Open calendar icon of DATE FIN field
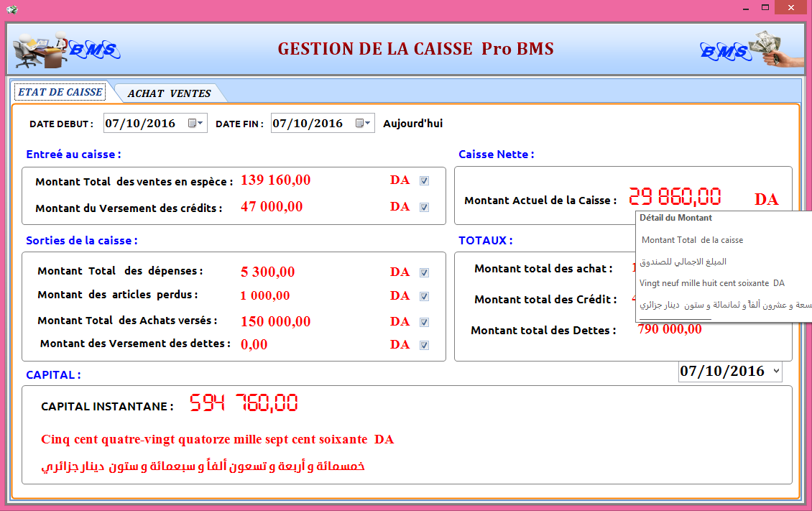Image resolution: width=812 pixels, height=511 pixels. point(362,123)
